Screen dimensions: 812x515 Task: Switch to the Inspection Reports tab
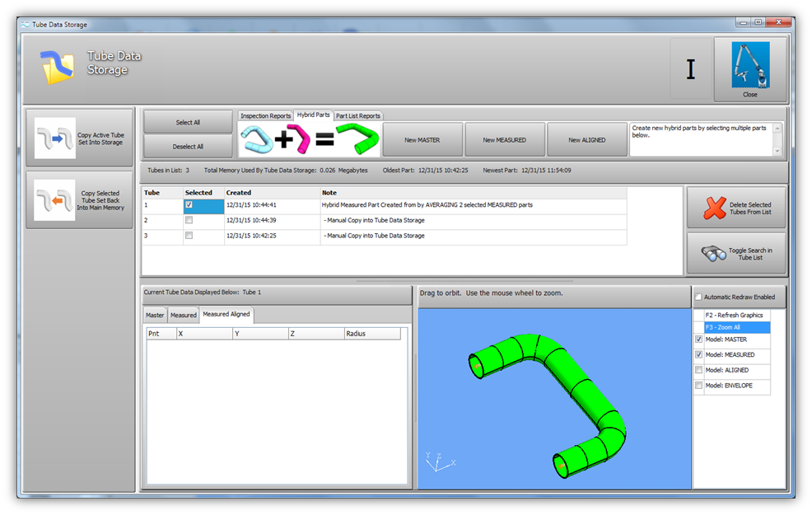coord(265,116)
